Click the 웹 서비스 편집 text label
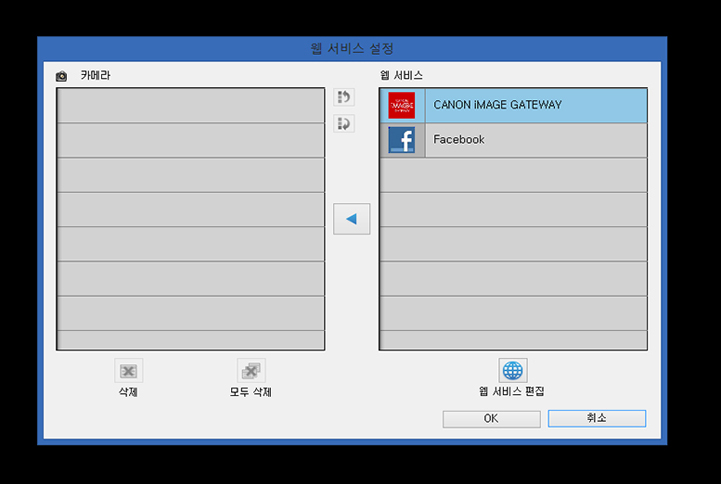Image resolution: width=721 pixels, height=484 pixels. coord(512,392)
